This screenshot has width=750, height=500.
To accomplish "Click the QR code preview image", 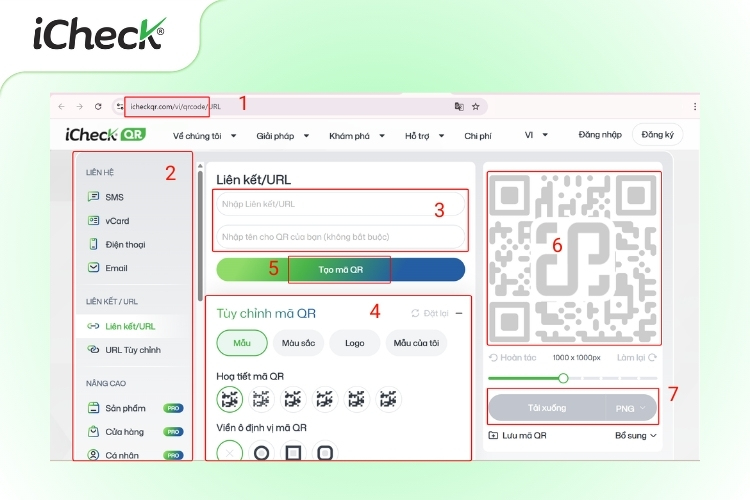I will tap(574, 258).
